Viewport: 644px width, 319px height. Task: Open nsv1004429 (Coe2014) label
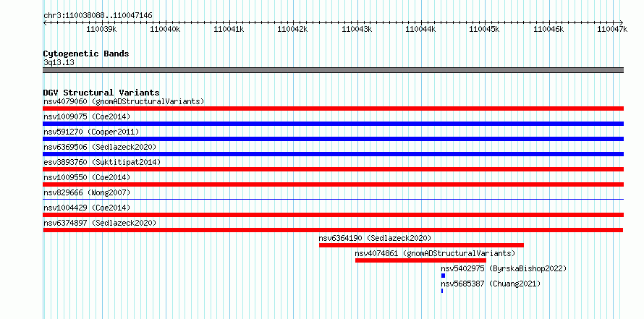tap(87, 208)
